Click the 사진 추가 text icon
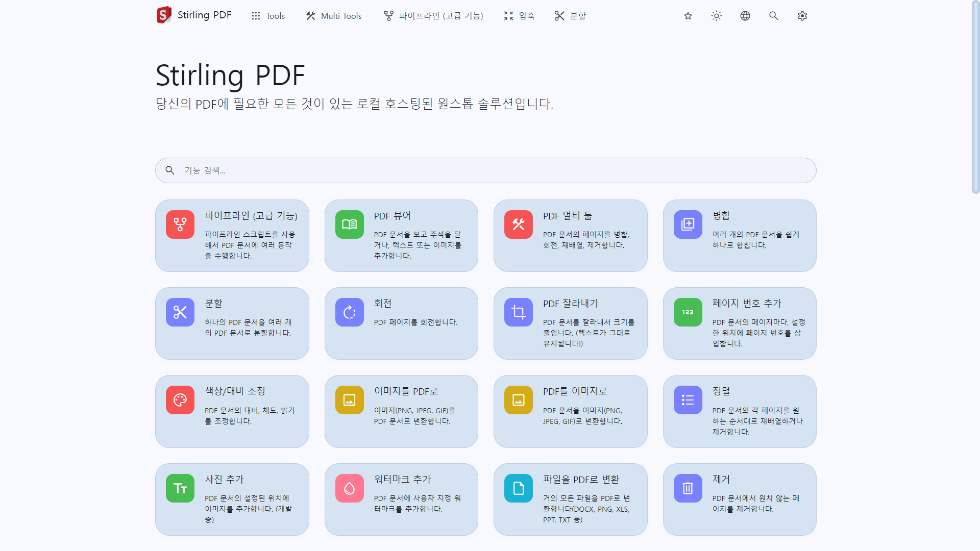This screenshot has height=551, width=980. [x=180, y=488]
